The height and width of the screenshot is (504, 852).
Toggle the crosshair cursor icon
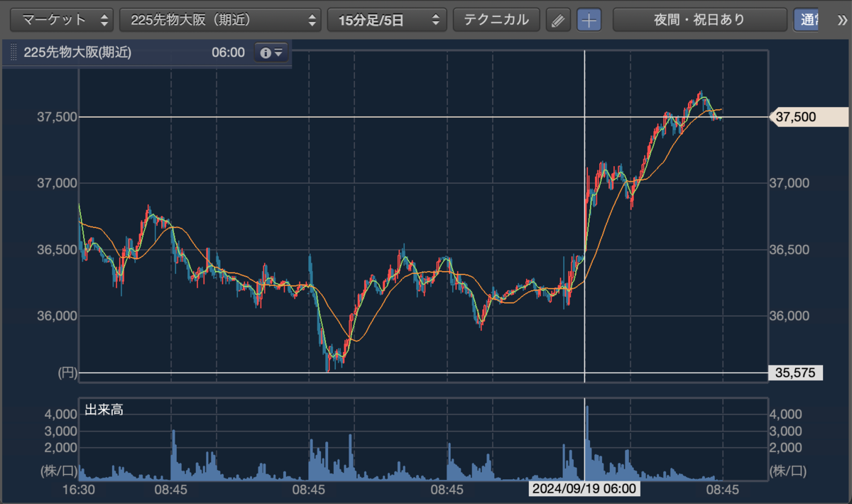pyautogui.click(x=589, y=21)
